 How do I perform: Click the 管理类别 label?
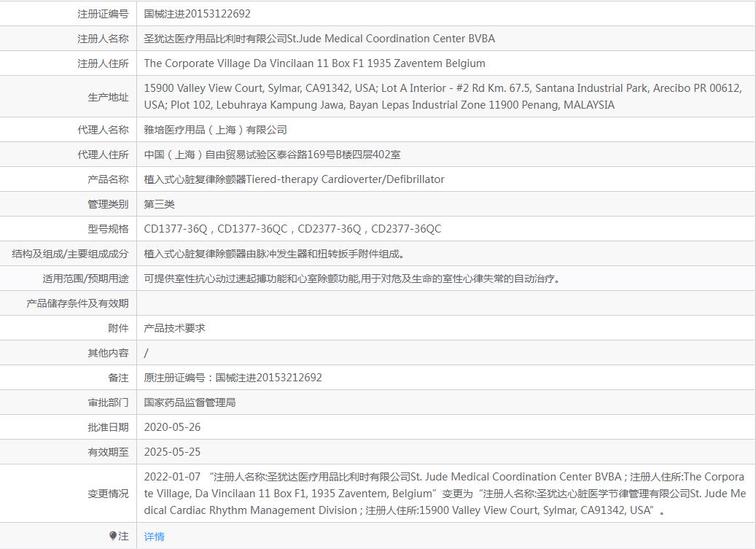click(x=108, y=204)
